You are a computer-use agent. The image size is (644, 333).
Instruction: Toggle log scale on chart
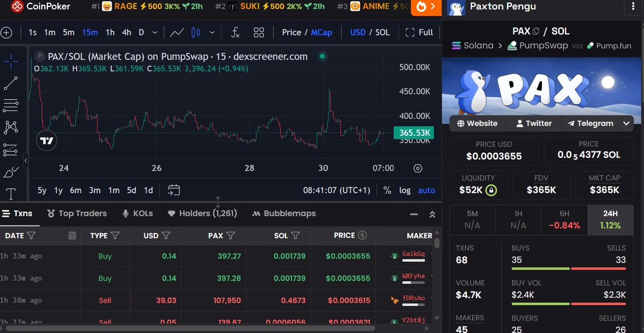[405, 190]
